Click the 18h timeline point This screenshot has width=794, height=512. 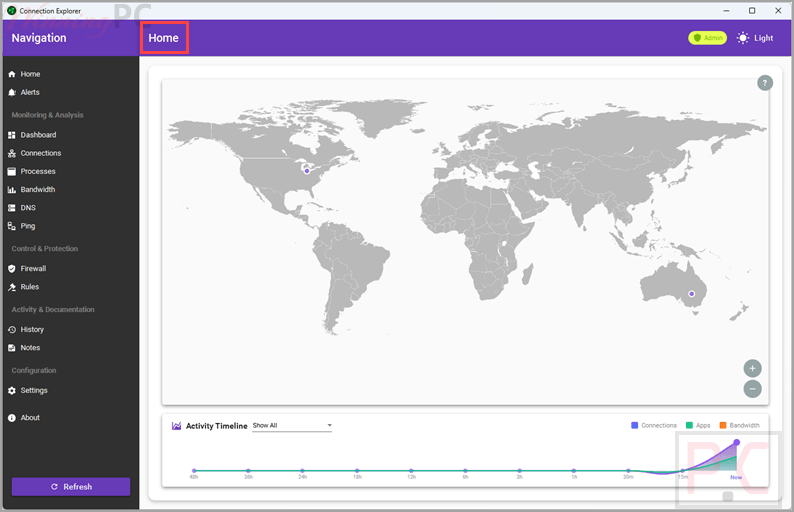[357, 470]
